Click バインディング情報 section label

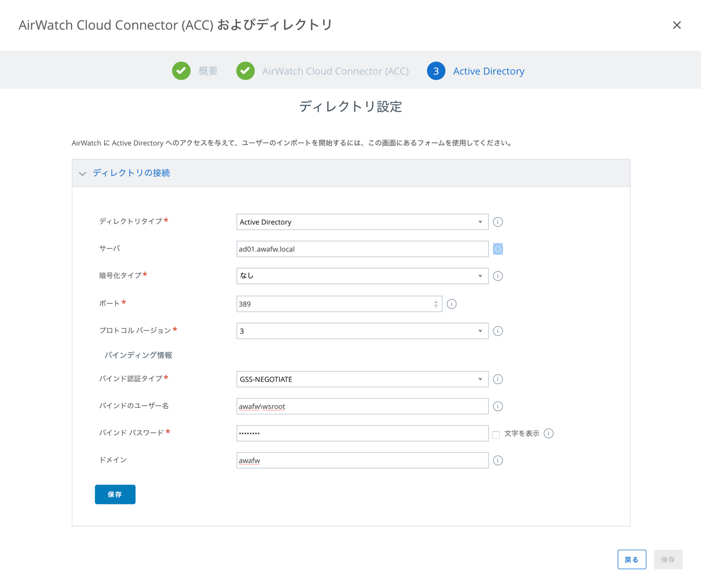pos(138,355)
